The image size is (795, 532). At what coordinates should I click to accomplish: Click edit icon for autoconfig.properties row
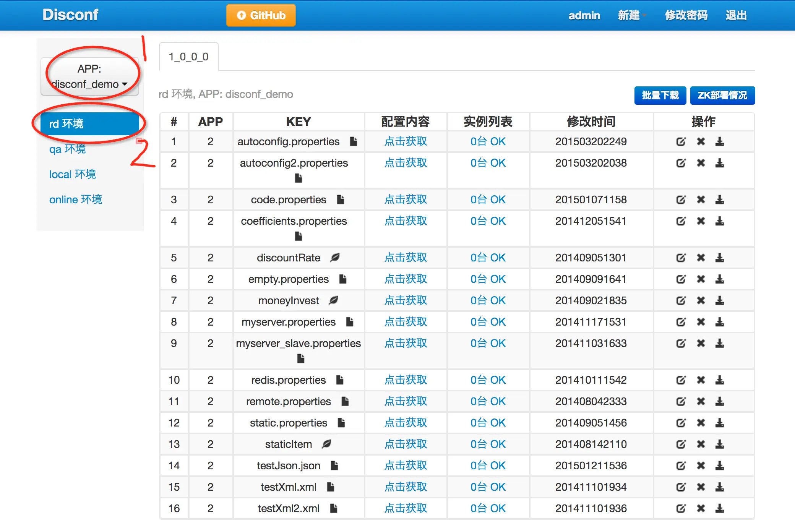[681, 142]
